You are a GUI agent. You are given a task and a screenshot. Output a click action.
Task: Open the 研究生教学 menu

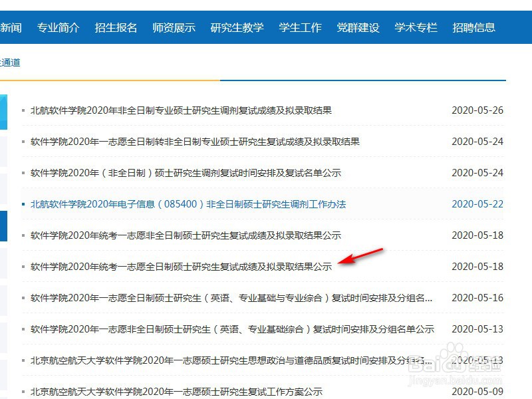pyautogui.click(x=237, y=28)
